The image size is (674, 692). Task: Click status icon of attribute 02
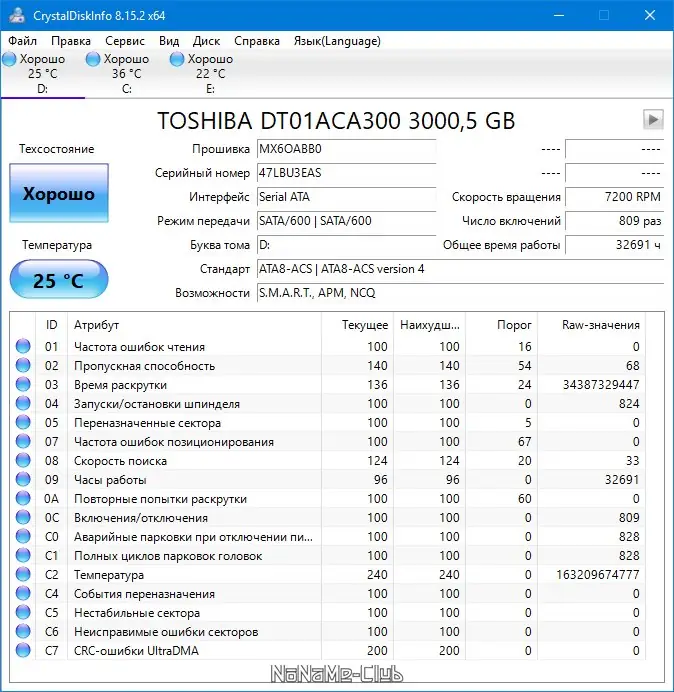23,365
